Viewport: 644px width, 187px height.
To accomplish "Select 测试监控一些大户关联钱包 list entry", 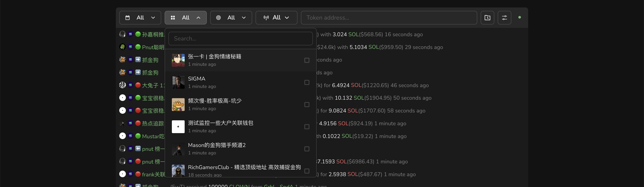I will tap(220, 123).
